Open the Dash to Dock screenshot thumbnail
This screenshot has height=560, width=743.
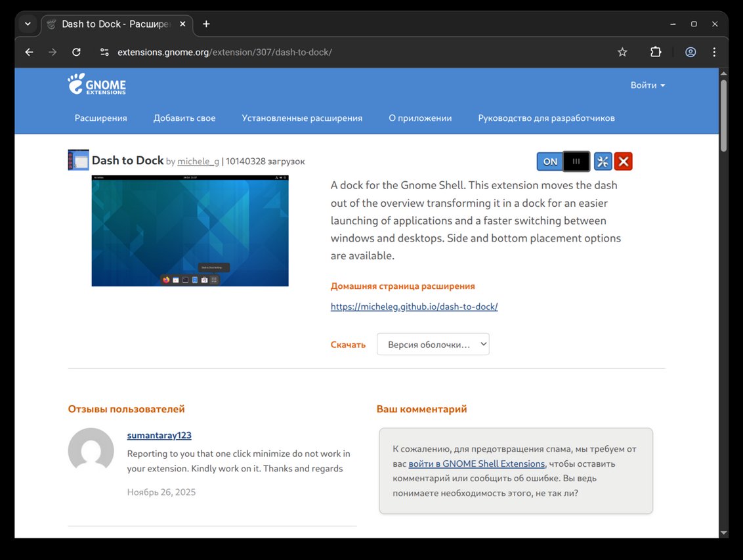190,230
